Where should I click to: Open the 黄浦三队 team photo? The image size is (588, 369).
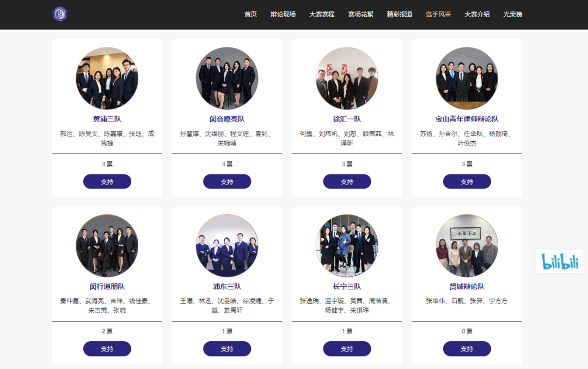107,78
